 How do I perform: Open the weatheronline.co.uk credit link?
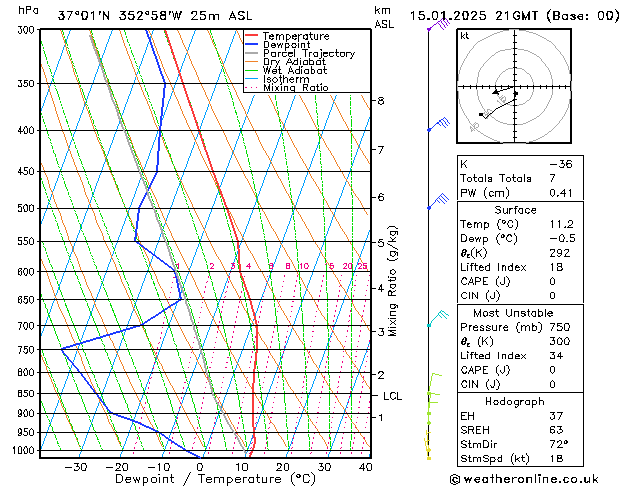[x=524, y=479]
